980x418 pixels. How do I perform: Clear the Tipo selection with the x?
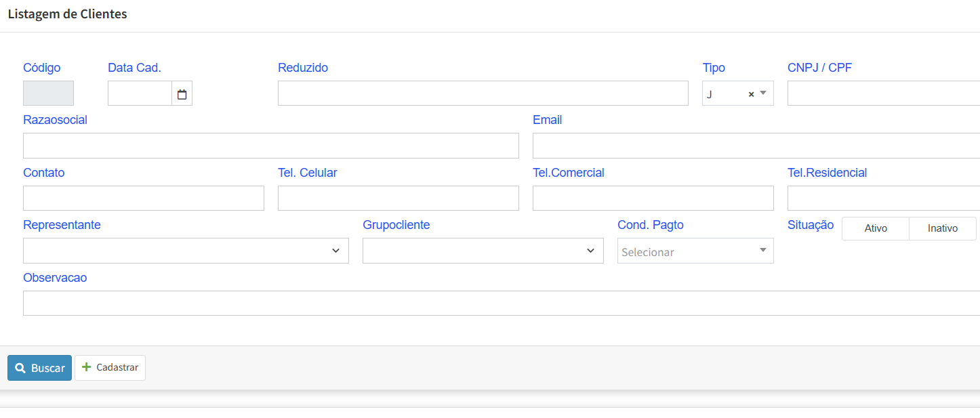click(751, 94)
